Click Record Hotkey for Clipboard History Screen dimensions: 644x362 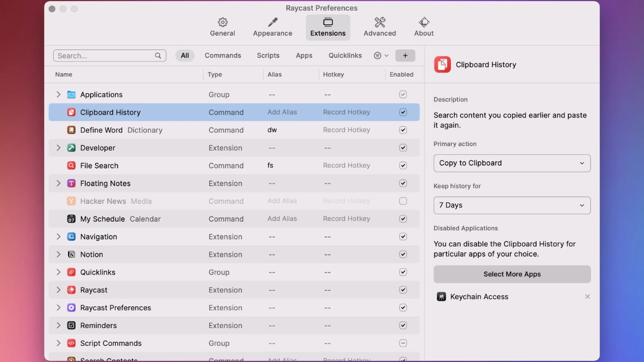click(x=347, y=112)
